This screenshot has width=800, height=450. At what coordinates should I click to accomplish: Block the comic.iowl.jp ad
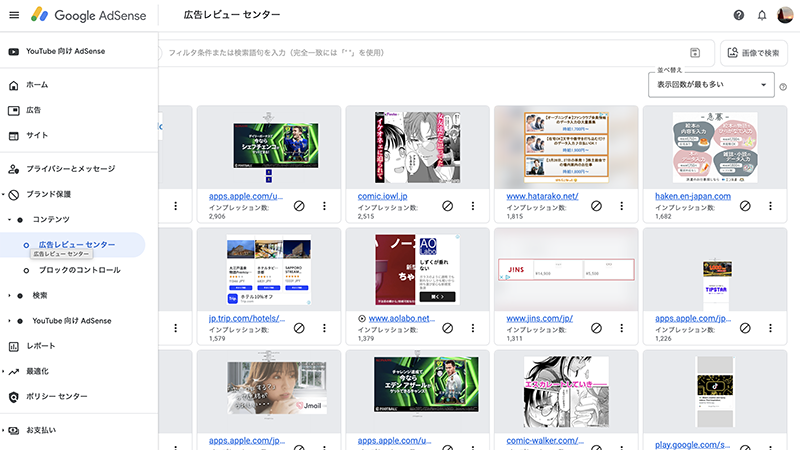click(447, 206)
